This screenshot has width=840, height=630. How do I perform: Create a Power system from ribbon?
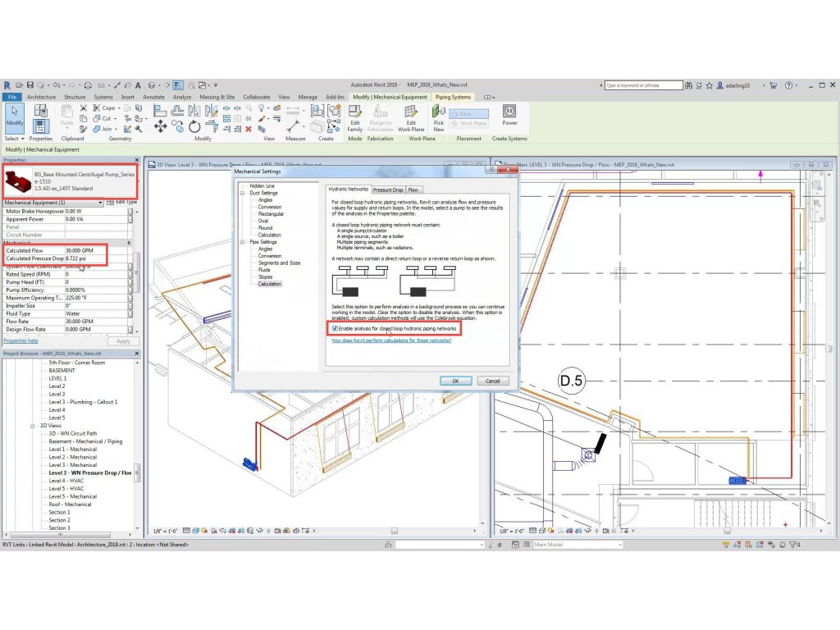pos(509,115)
